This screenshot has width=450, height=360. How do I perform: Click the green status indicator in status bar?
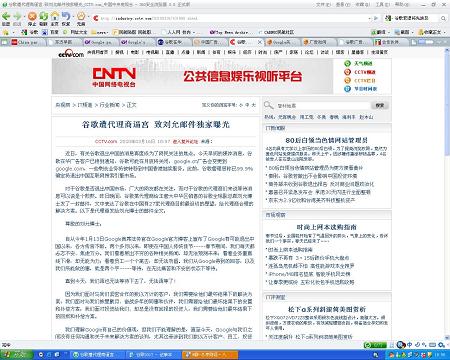(375, 345)
